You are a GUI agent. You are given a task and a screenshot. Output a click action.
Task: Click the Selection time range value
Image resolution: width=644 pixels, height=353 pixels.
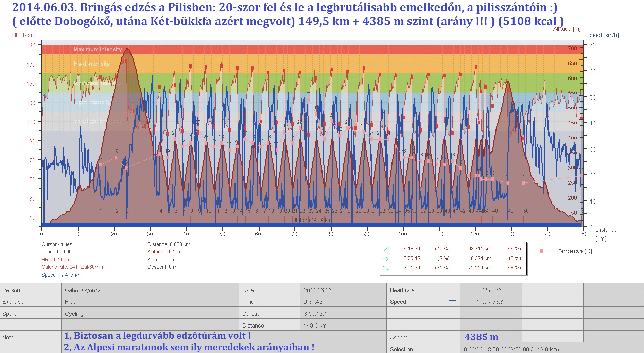511,349
